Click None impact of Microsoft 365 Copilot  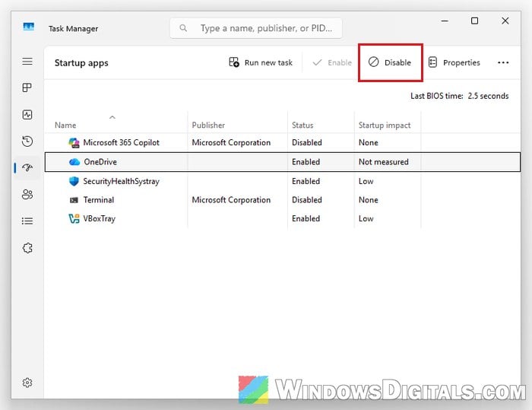click(368, 143)
